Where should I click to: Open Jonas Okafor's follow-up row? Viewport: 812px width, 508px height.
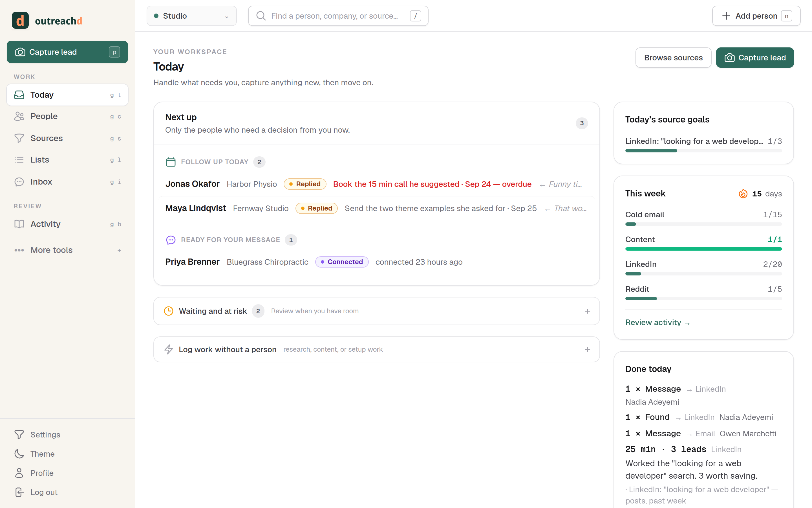pos(376,184)
